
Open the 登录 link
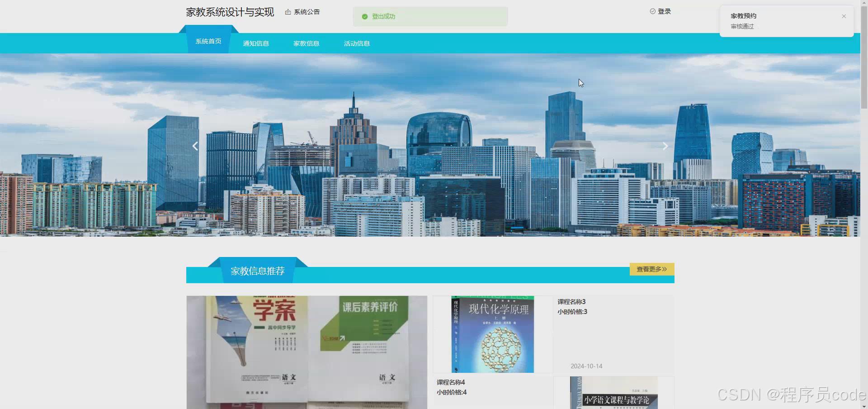click(x=664, y=11)
